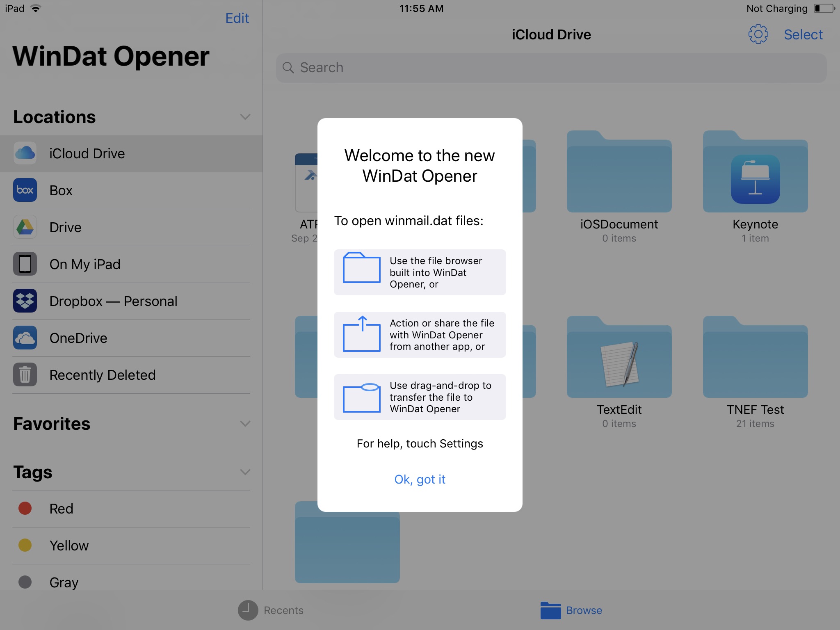This screenshot has height=630, width=840.
Task: Select the Dropbox icon in Locations
Action: [25, 301]
